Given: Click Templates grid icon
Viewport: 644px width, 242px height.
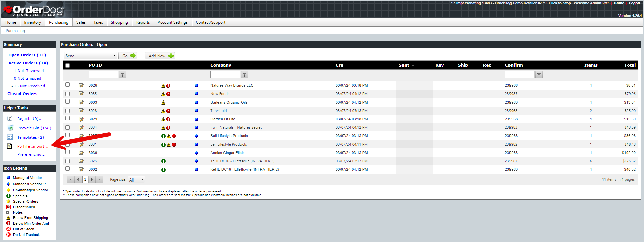Looking at the screenshot, I should pos(10,137).
